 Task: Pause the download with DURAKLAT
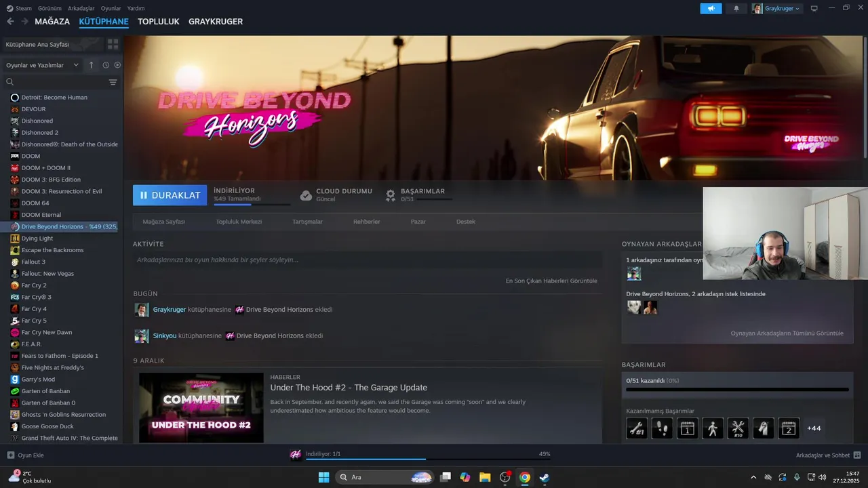170,195
